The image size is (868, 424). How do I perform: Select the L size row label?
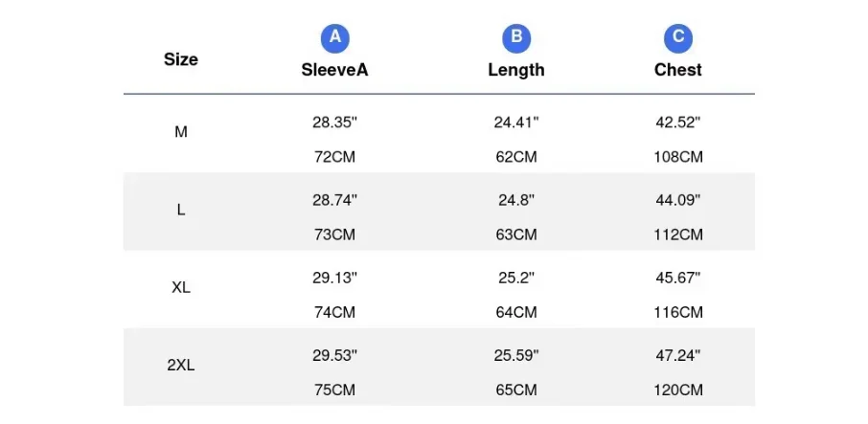(x=181, y=211)
